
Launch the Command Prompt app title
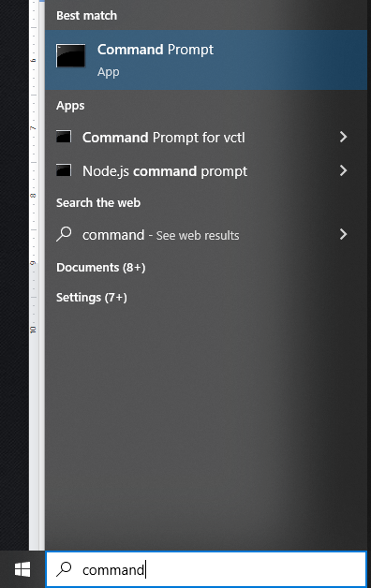tap(156, 50)
